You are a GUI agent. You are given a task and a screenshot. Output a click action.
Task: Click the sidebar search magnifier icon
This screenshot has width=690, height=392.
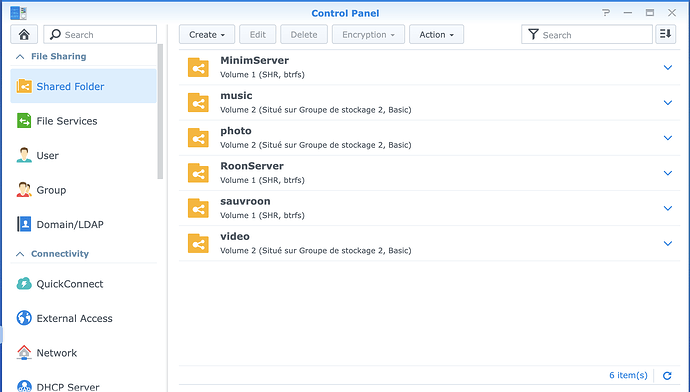55,34
